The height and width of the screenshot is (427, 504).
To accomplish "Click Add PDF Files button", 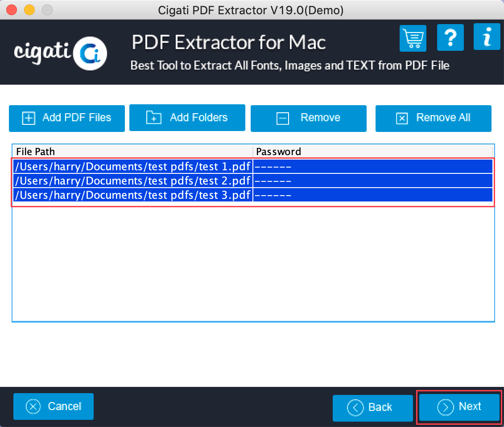I will 67,118.
